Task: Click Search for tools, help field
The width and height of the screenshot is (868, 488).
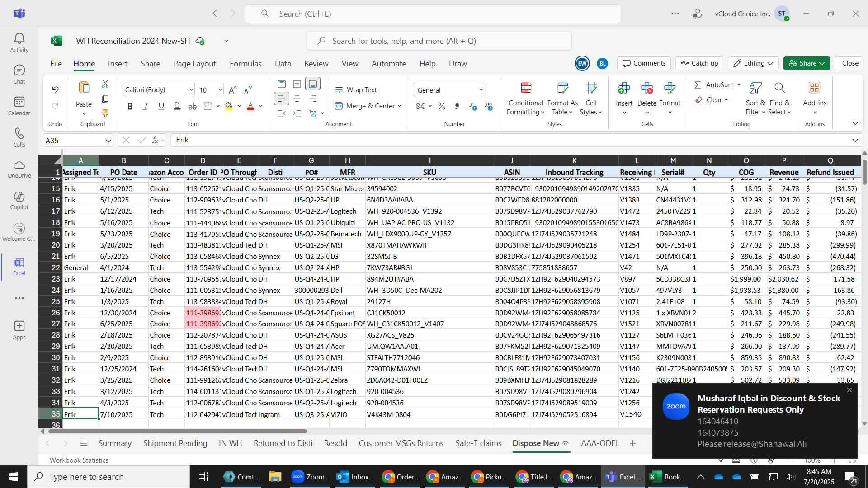Action: click(x=439, y=41)
